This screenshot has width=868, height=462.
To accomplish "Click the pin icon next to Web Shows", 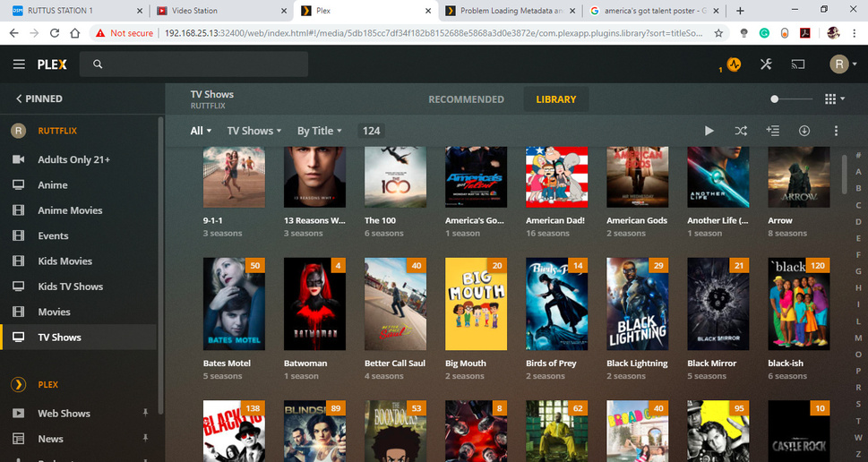I will pyautogui.click(x=145, y=413).
